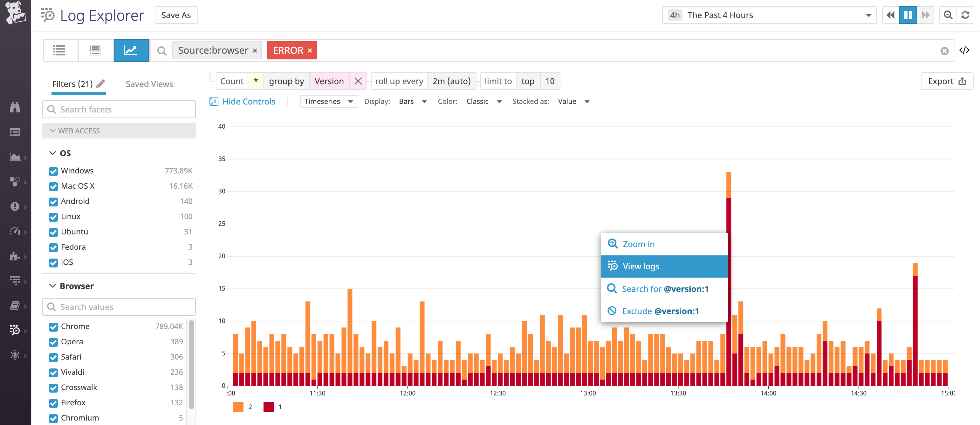Screen dimensions: 980x425
Task: Hide chart controls via the Hide Controls link
Action: 249,101
